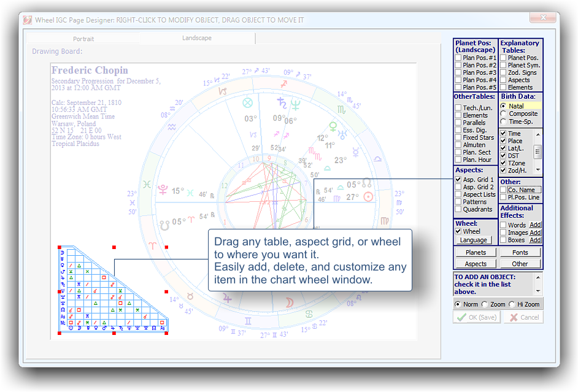This screenshot has height=392, width=578.
Task: Open the Planets settings button
Action: point(476,252)
